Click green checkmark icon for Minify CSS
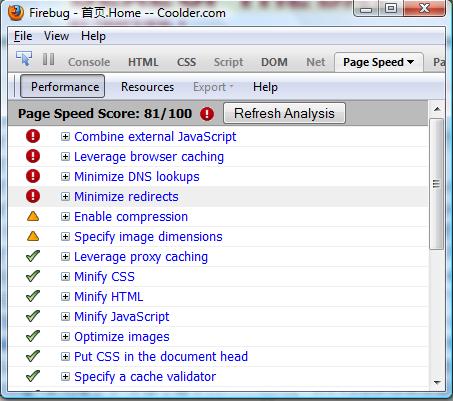The height and width of the screenshot is (401, 453). point(33,276)
